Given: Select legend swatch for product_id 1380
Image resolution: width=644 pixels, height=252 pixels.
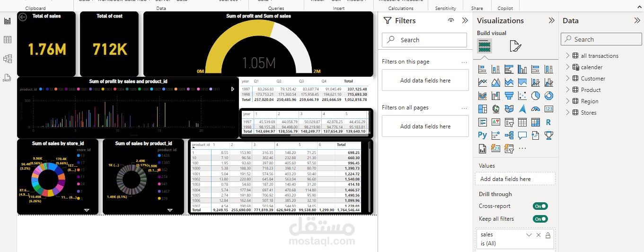Looking at the screenshot, I should [x=159, y=162].
